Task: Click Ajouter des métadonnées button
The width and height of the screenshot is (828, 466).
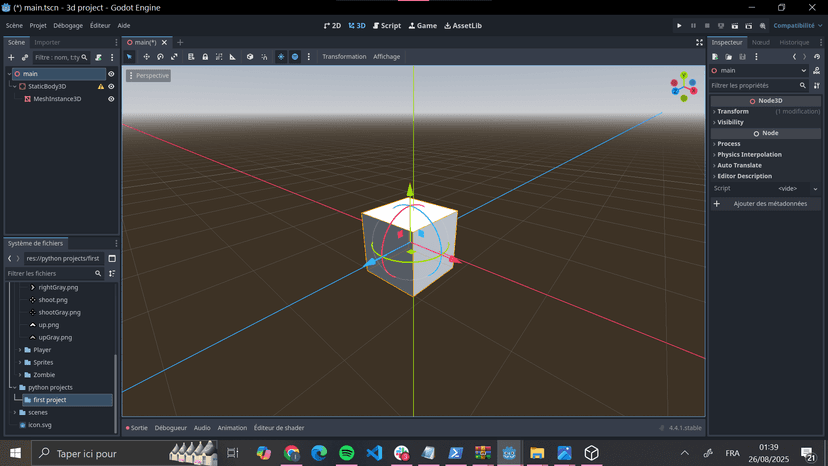Action: (x=769, y=204)
